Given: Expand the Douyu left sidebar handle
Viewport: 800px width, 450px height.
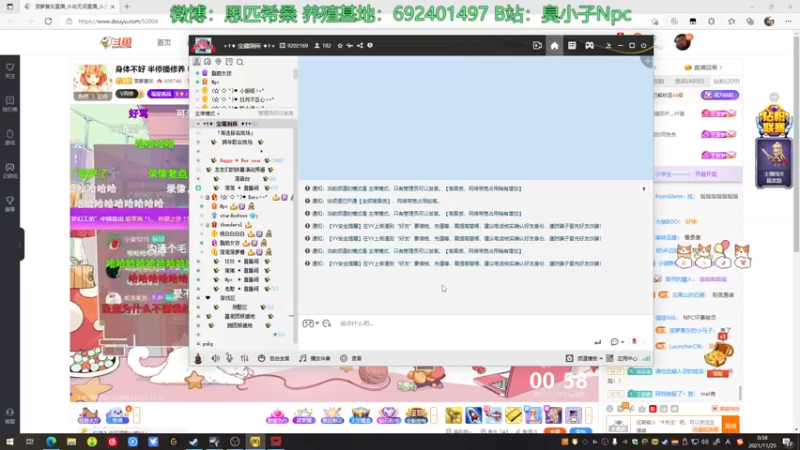Looking at the screenshot, I should (21, 245).
